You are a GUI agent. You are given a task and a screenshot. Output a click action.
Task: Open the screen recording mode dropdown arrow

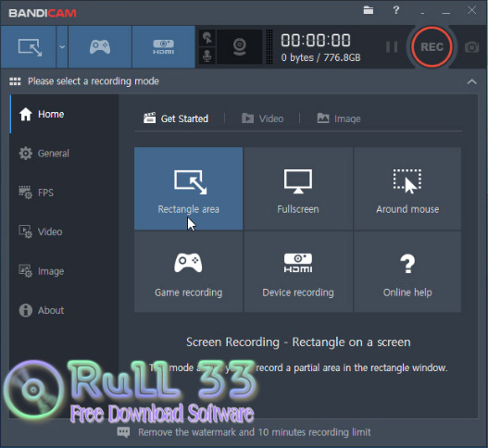[62, 47]
